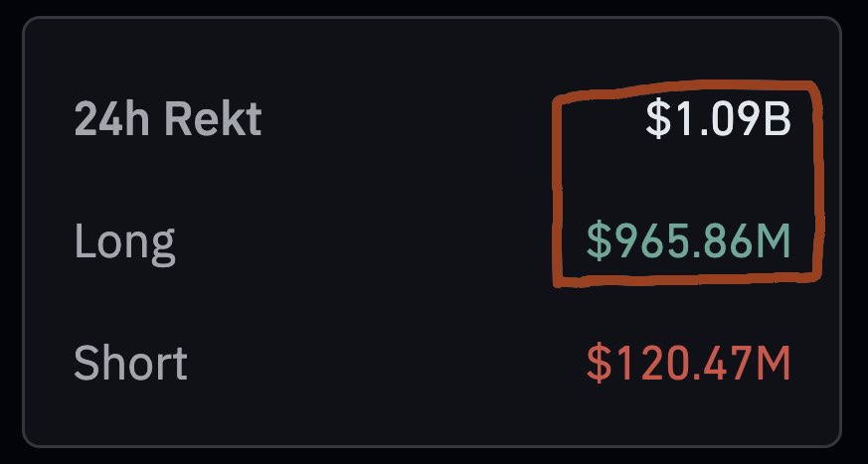Click the bottom edge of the hand-drawn red box
This screenshot has width=868, height=464.
coord(686,281)
